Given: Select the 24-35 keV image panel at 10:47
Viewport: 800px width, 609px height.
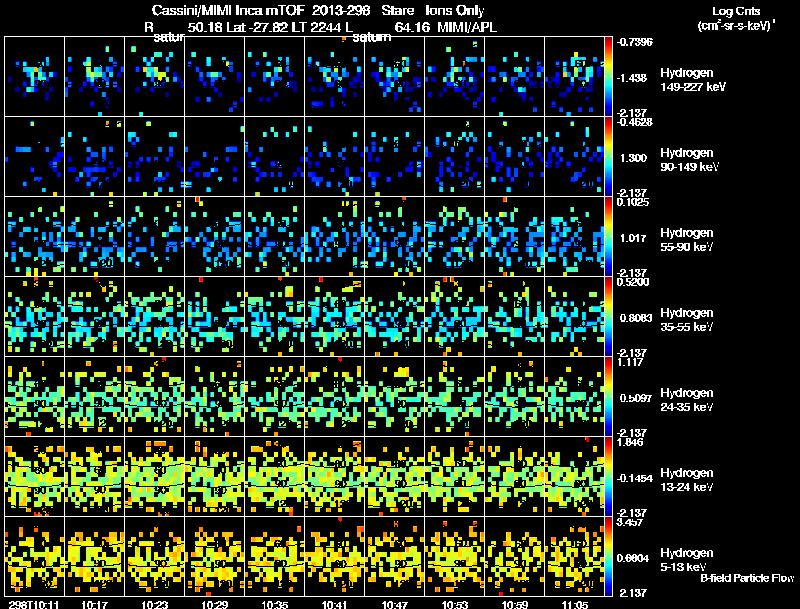Looking at the screenshot, I should (x=394, y=396).
